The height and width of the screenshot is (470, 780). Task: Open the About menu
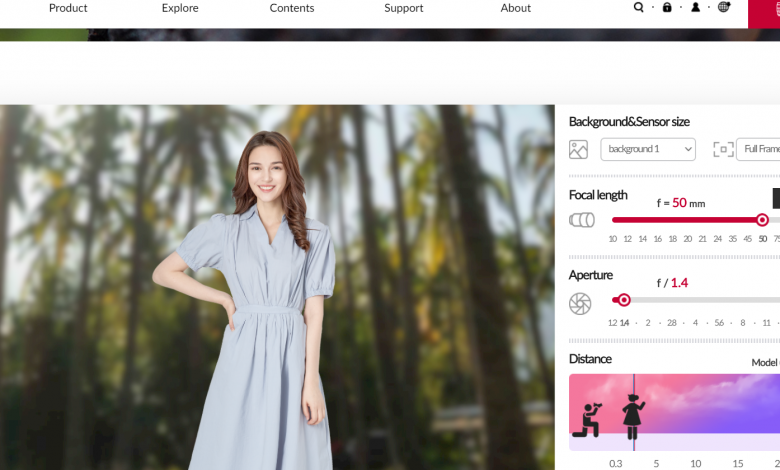coord(516,8)
